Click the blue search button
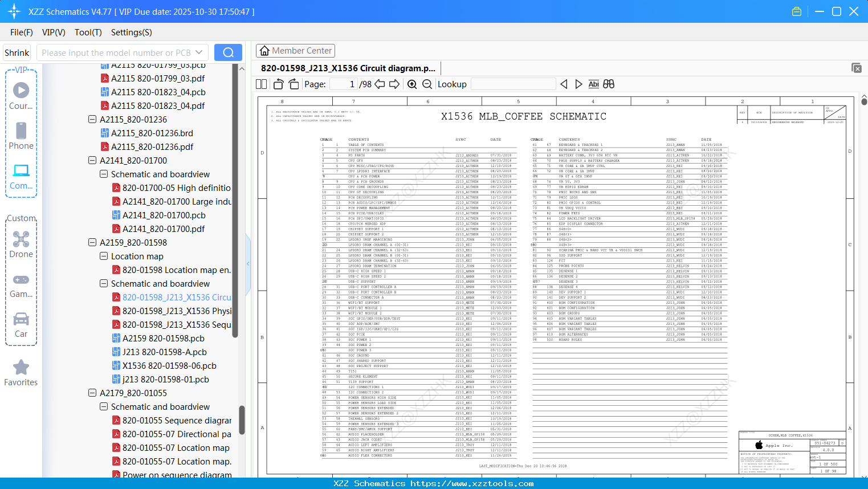The image size is (868, 489). (228, 52)
